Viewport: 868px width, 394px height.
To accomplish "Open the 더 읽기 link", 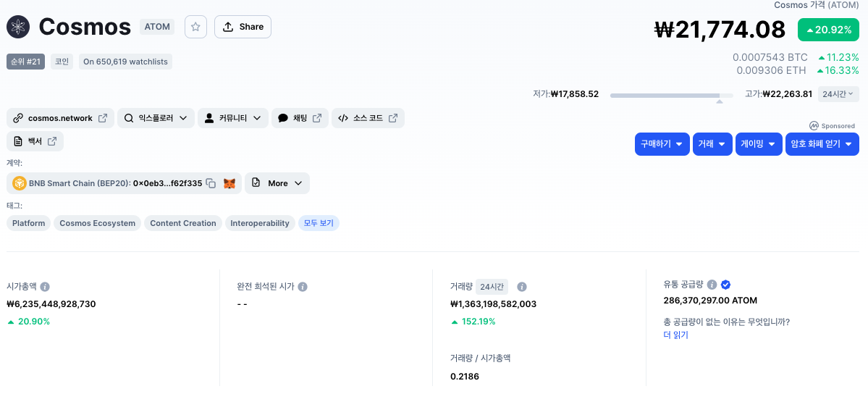I will click(x=675, y=335).
